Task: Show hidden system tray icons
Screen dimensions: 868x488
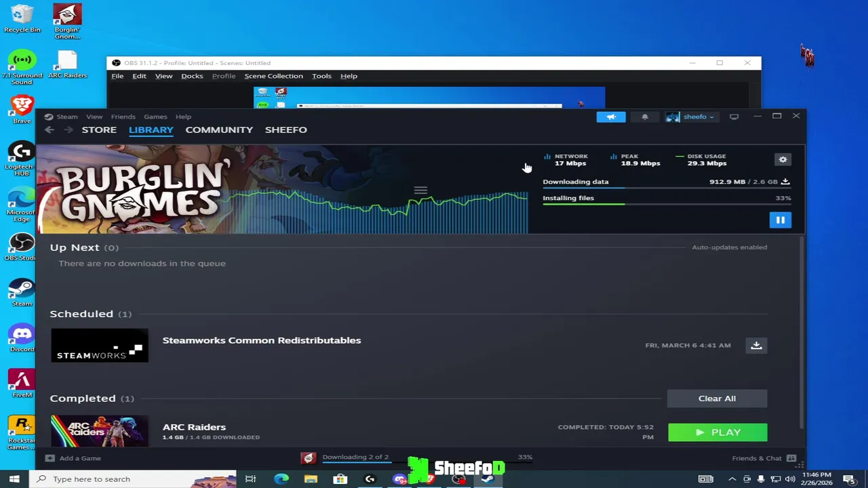Action: [732, 479]
